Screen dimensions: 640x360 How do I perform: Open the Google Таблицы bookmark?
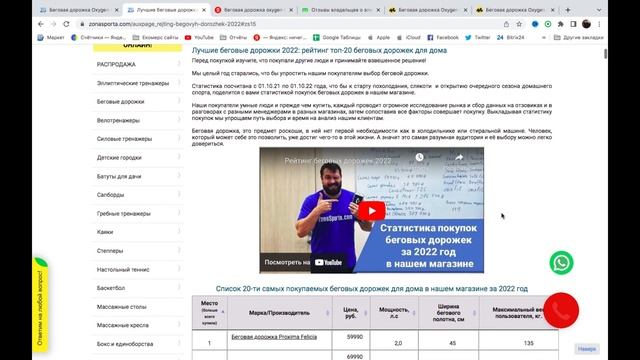337,38
